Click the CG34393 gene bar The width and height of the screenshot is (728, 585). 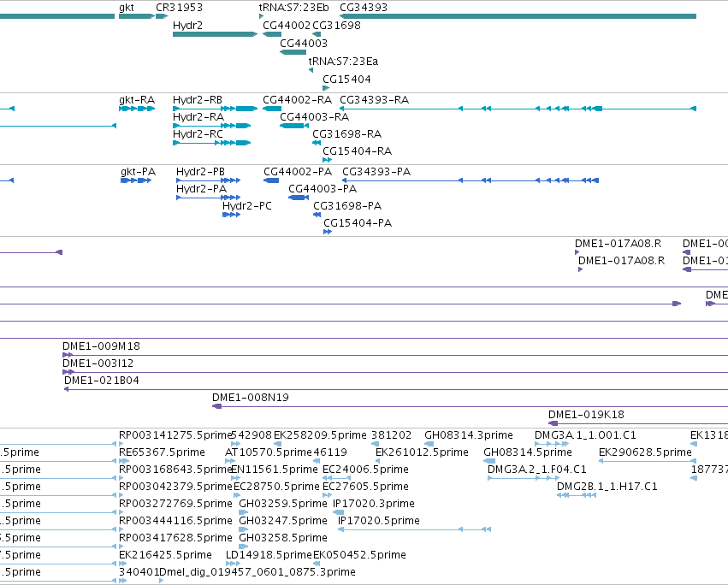518,16
